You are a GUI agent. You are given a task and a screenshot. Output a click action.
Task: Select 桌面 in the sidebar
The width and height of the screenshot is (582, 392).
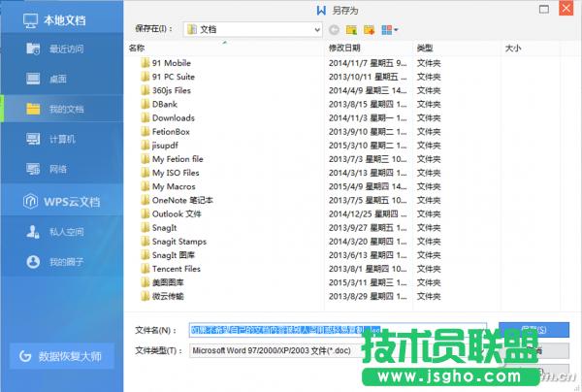[x=58, y=78]
